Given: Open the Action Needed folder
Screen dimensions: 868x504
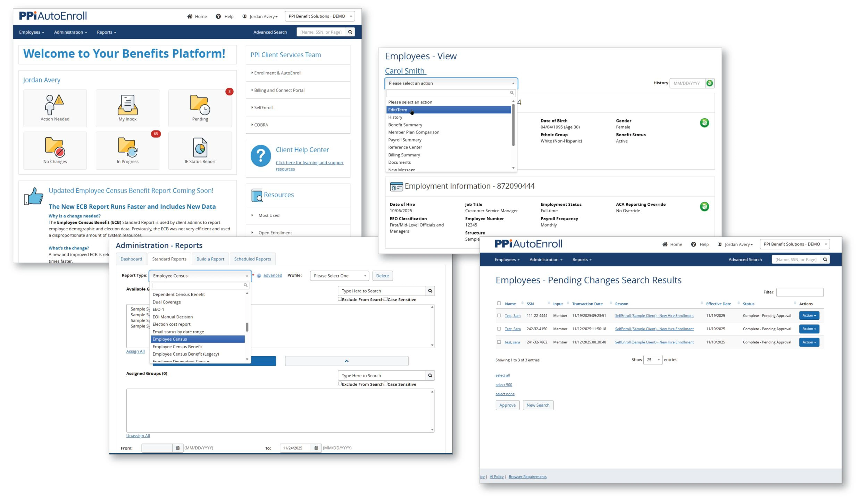Looking at the screenshot, I should tap(55, 108).
